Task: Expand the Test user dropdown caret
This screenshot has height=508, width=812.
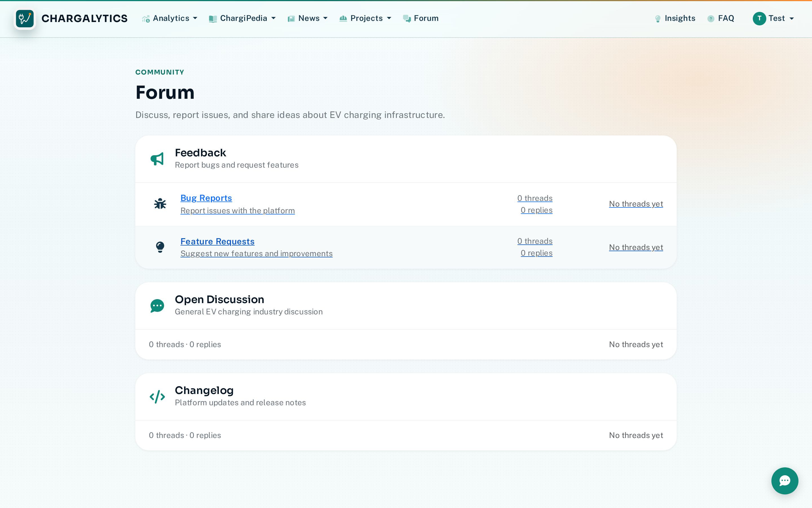Action: [x=792, y=19]
